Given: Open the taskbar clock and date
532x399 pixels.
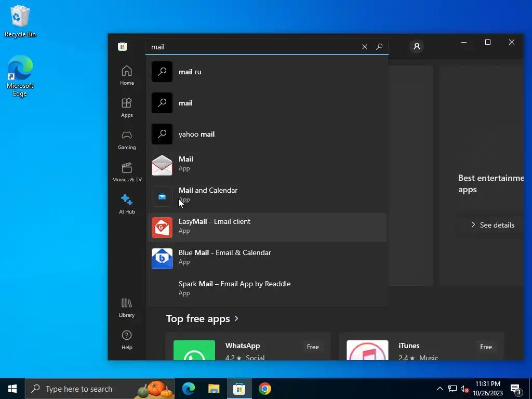Looking at the screenshot, I should pos(488,389).
